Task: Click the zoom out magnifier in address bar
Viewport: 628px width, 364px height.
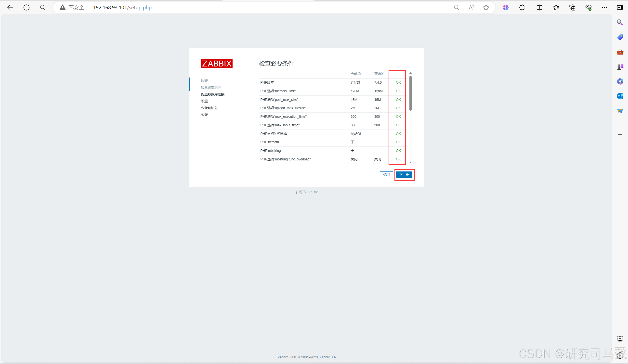Action: 457,7
